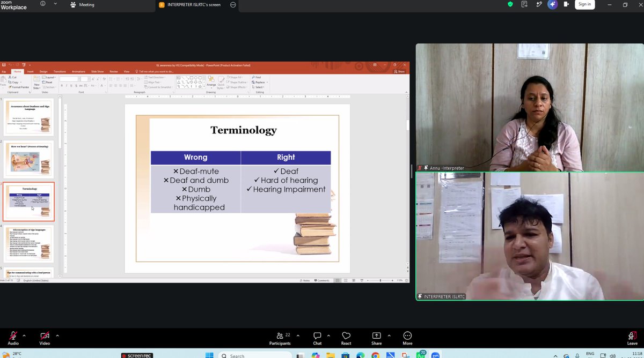Click the Right column header

pos(286,158)
